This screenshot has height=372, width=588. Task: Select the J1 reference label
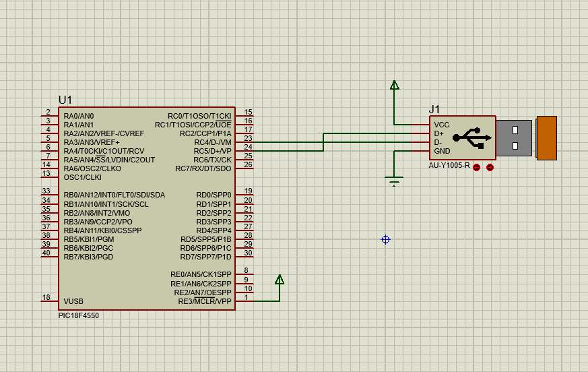click(434, 110)
